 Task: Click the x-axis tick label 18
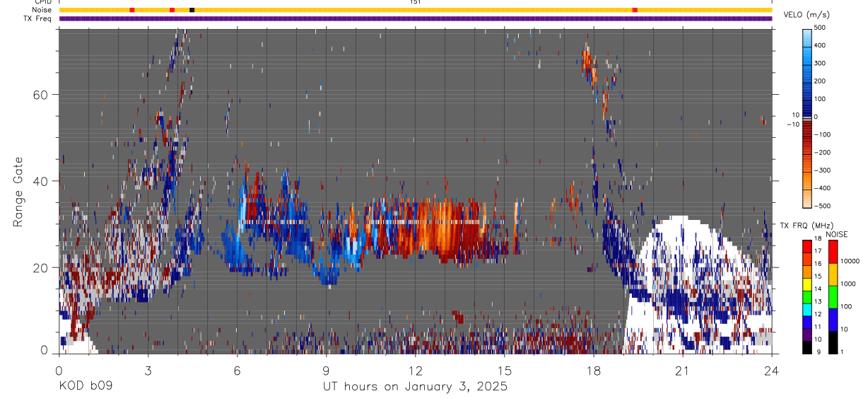[594, 370]
